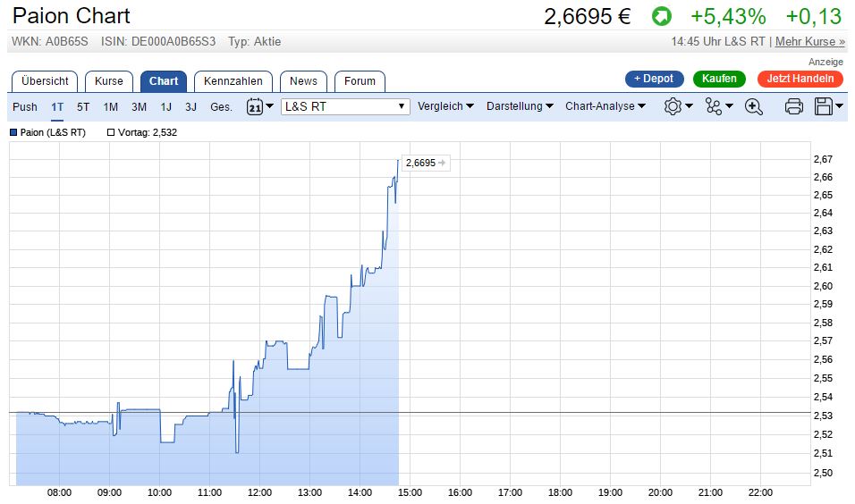Select the Ges. full history timeframe
Screen dimensions: 855x504
(222, 107)
